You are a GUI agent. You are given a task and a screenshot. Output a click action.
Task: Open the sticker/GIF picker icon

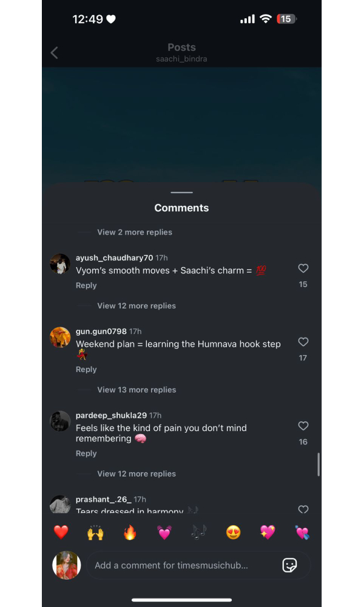[289, 565]
